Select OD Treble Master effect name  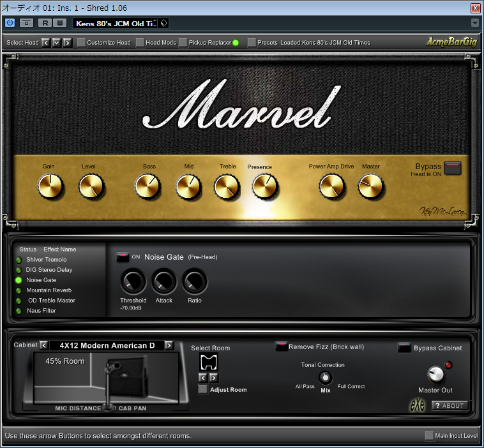[52, 300]
